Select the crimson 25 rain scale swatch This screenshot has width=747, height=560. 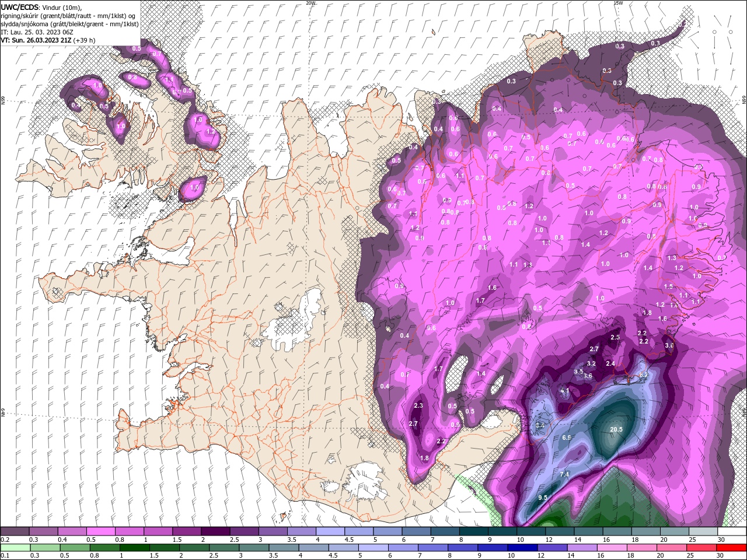701,548
